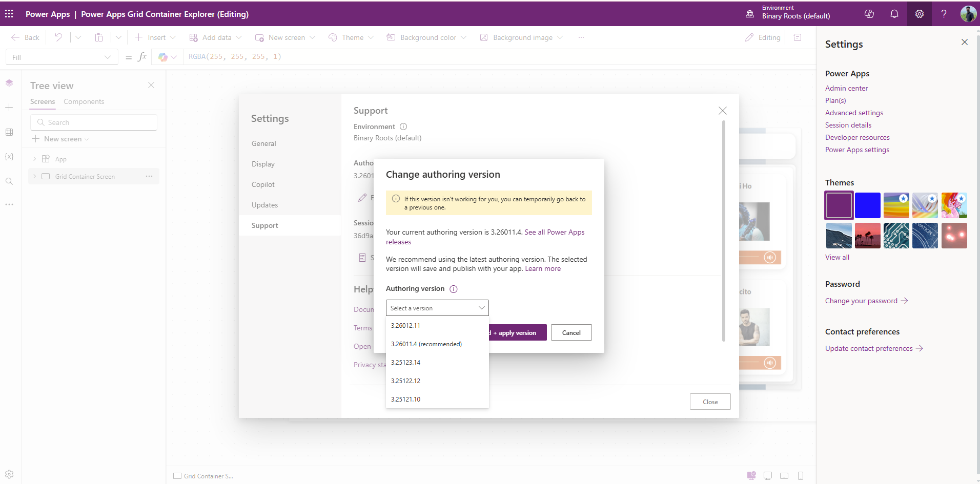Select the solid purple theme swatch
Screen dimensions: 980x484
pos(839,205)
